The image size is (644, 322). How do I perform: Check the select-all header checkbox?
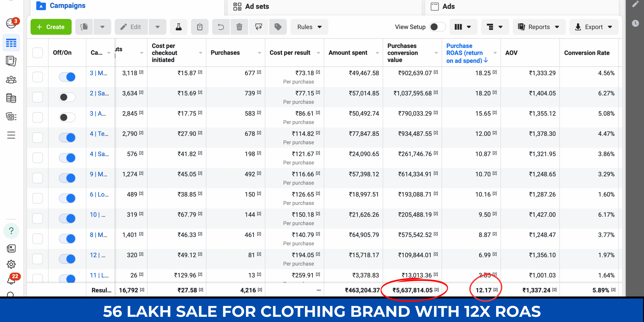tap(37, 53)
